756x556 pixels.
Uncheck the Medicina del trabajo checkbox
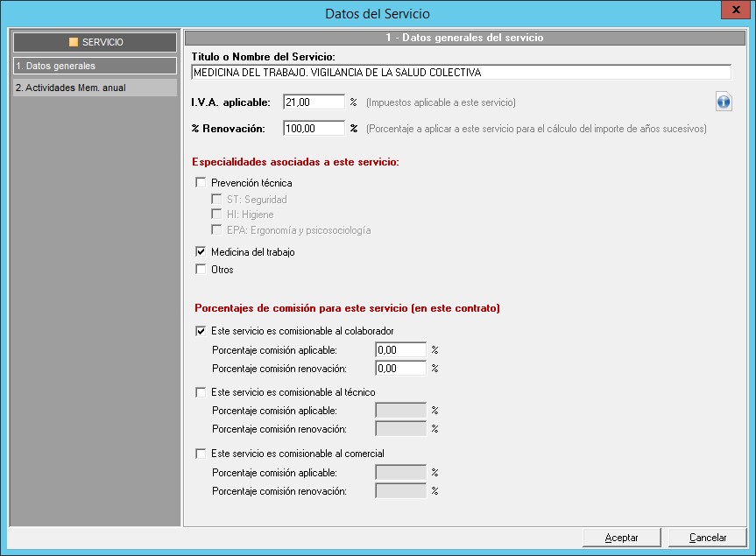201,252
